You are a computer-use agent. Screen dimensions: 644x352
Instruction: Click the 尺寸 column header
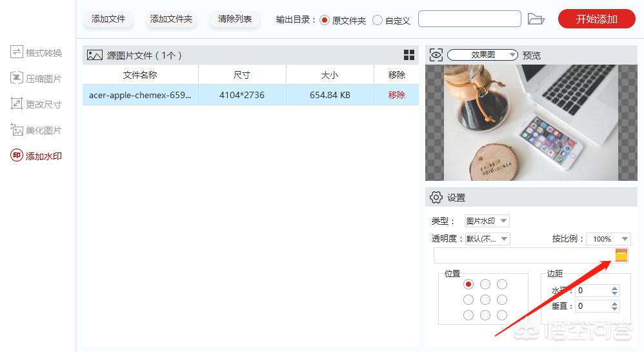pyautogui.click(x=242, y=75)
